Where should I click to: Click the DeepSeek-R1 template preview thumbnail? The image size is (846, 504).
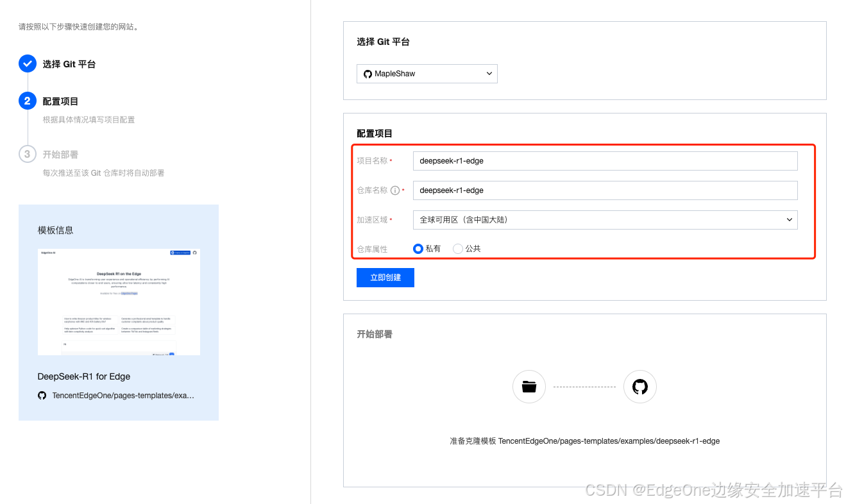click(x=119, y=302)
